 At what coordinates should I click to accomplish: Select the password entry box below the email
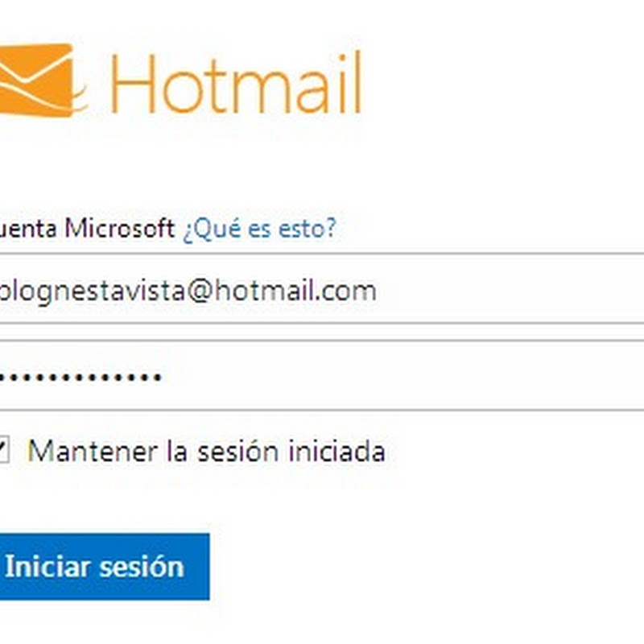(x=322, y=376)
